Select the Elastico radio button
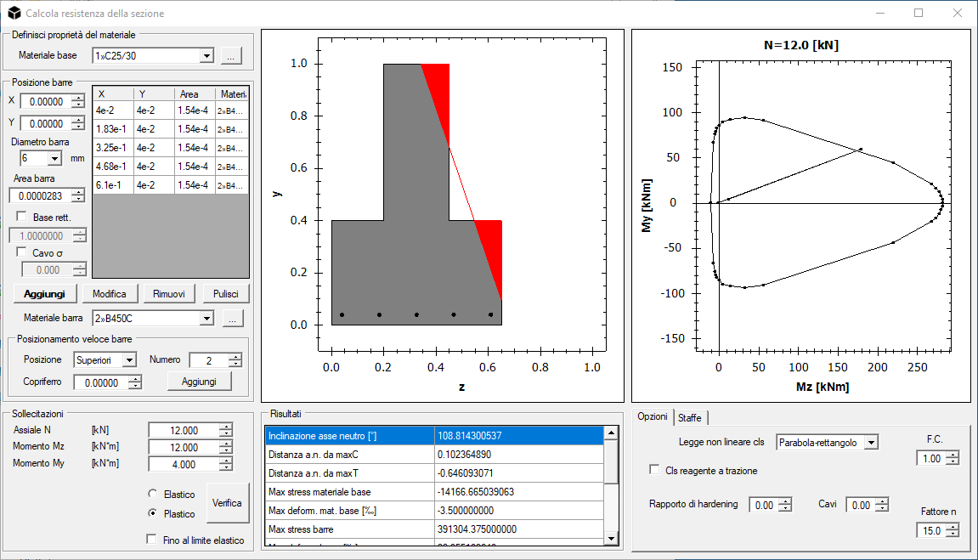 (x=153, y=494)
